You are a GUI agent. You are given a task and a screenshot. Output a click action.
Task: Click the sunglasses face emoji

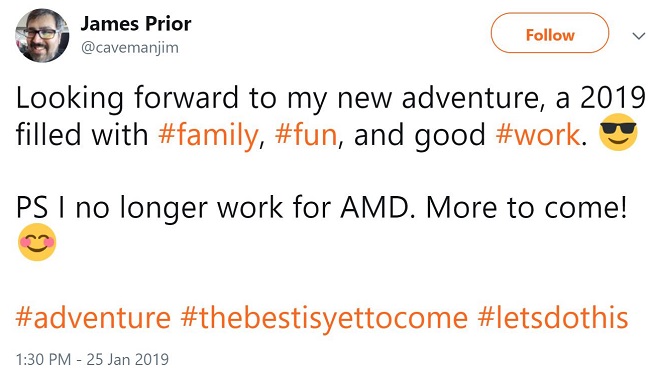618,132
